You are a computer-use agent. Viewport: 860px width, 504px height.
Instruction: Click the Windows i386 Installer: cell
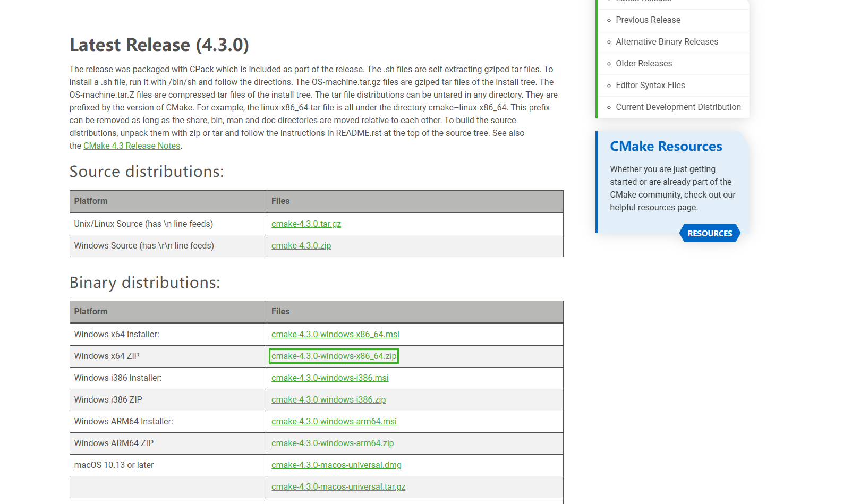[x=168, y=378]
